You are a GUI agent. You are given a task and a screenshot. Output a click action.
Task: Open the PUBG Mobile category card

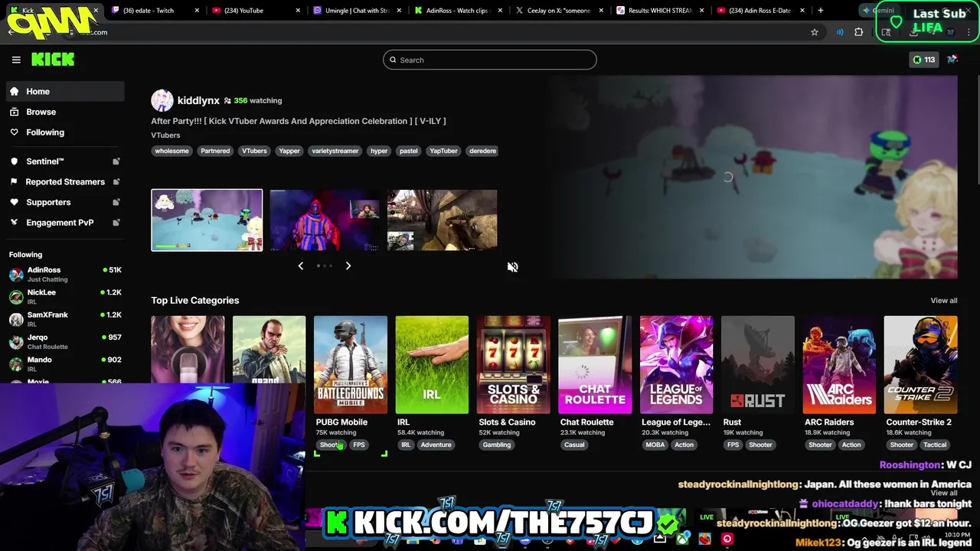[x=351, y=365]
